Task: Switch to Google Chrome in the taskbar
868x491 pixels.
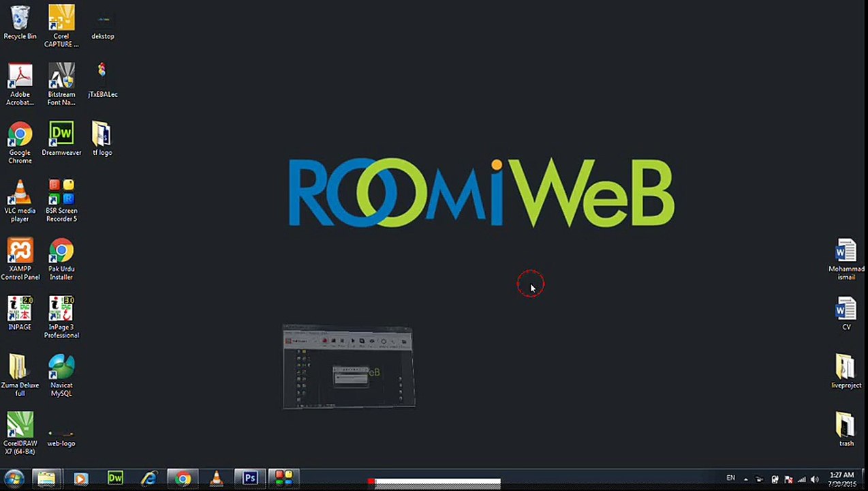Action: 182,479
